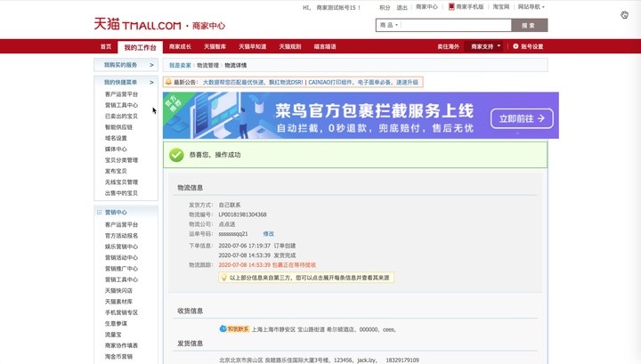641x364 pixels.
Task: Click the blue Wangwang contact icon
Action: [223, 329]
